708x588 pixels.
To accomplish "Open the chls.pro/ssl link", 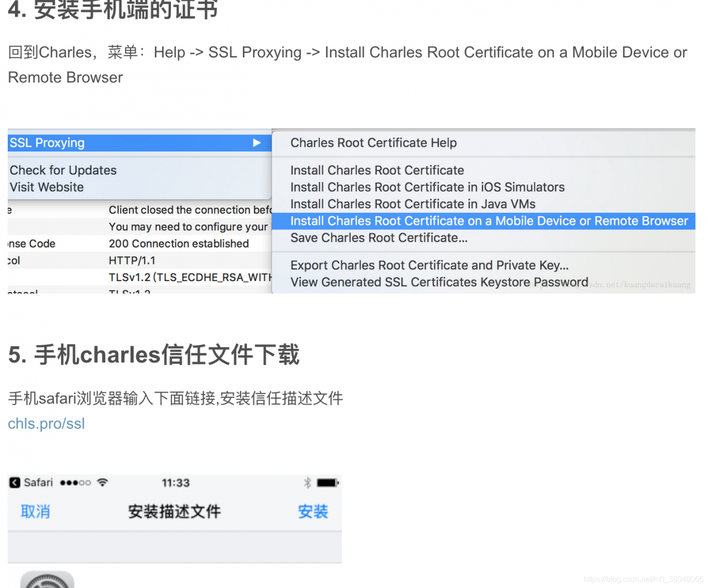I will pos(46,424).
